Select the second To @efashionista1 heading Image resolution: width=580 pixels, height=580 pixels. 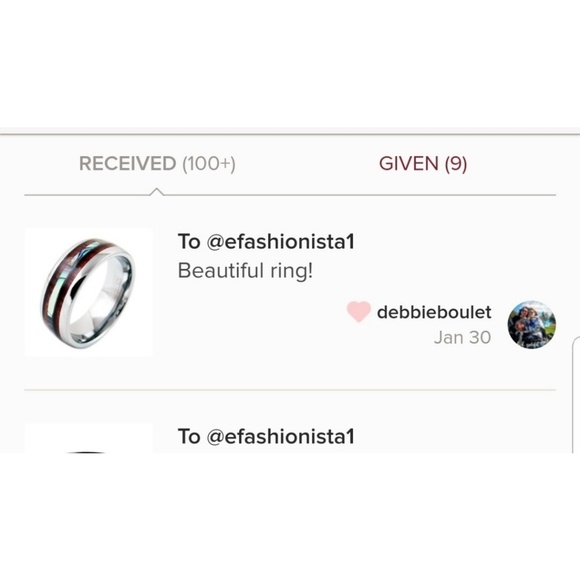(266, 436)
